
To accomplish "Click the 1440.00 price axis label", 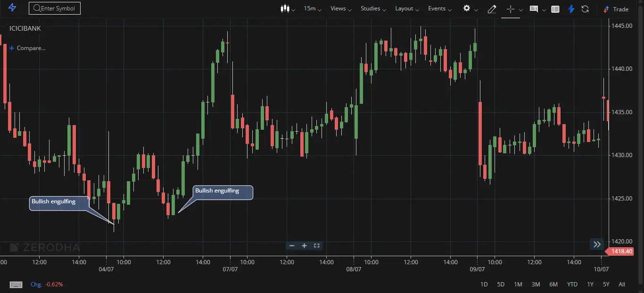I will 622,69.
